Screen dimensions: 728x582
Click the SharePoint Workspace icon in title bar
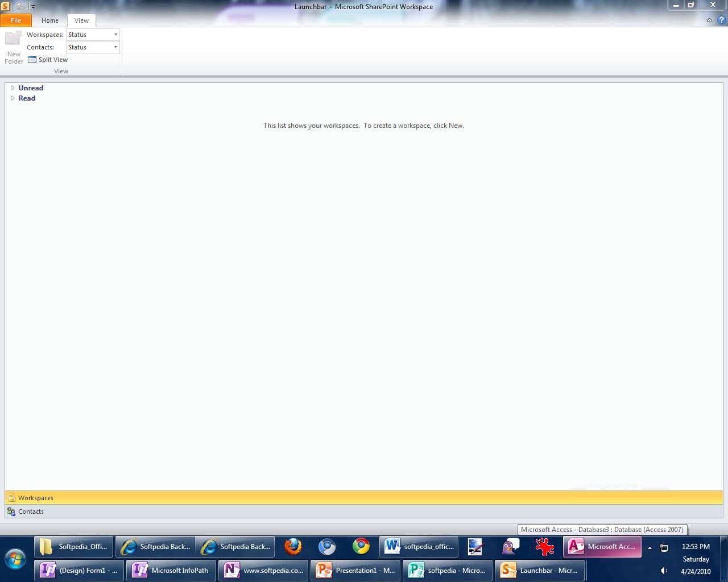[x=5, y=6]
